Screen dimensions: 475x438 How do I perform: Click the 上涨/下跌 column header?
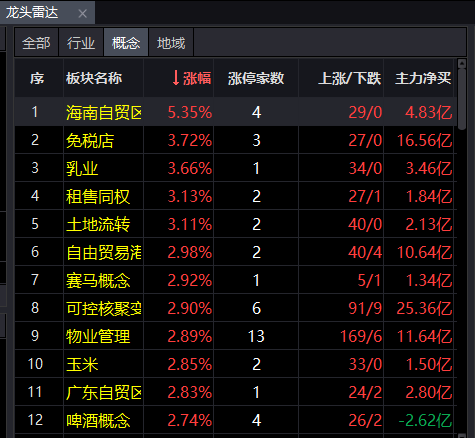349,79
